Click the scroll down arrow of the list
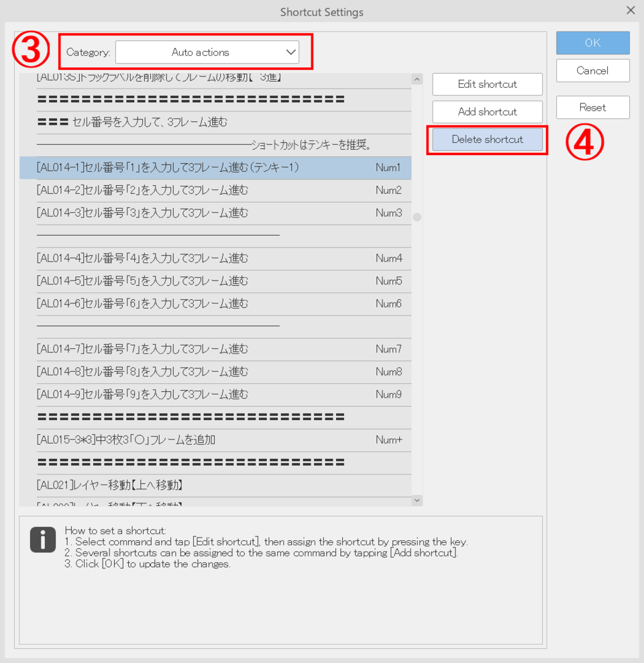The image size is (644, 663). tap(417, 501)
